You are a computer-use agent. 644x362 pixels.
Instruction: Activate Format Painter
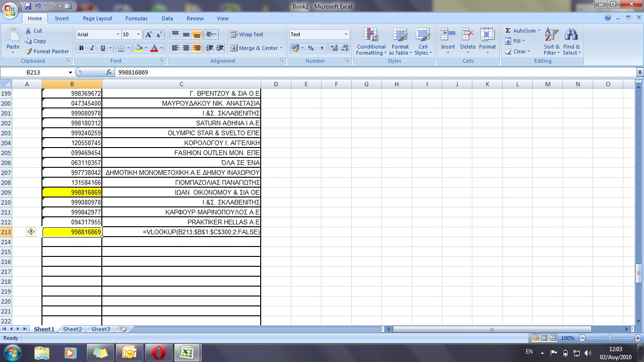click(47, 51)
